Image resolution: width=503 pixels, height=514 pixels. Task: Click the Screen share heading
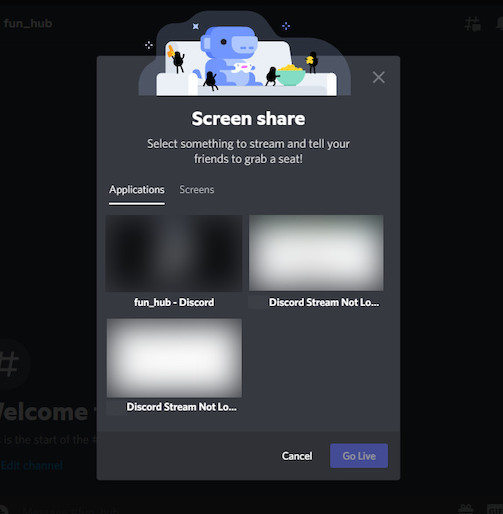(248, 119)
